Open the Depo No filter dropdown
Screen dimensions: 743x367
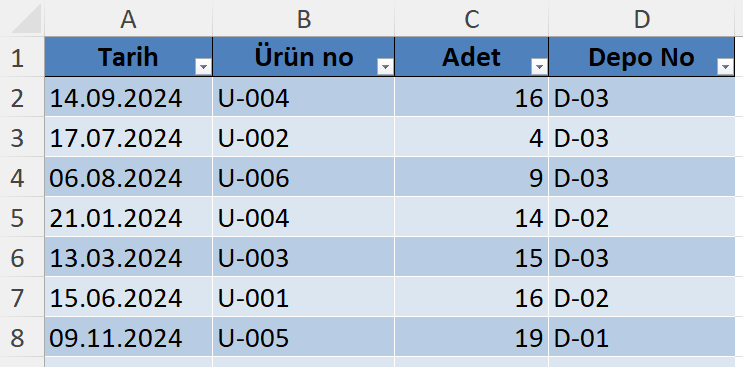coord(725,68)
